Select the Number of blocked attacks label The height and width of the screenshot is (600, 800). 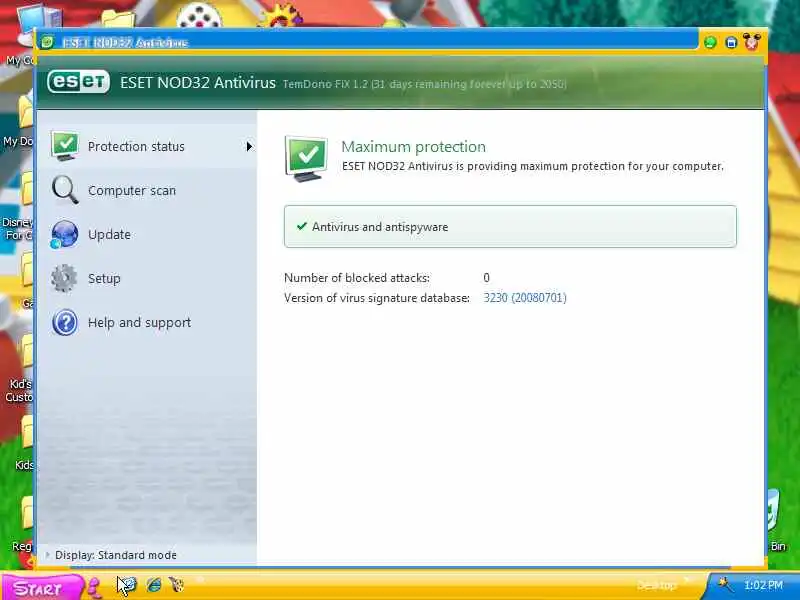[357, 278]
